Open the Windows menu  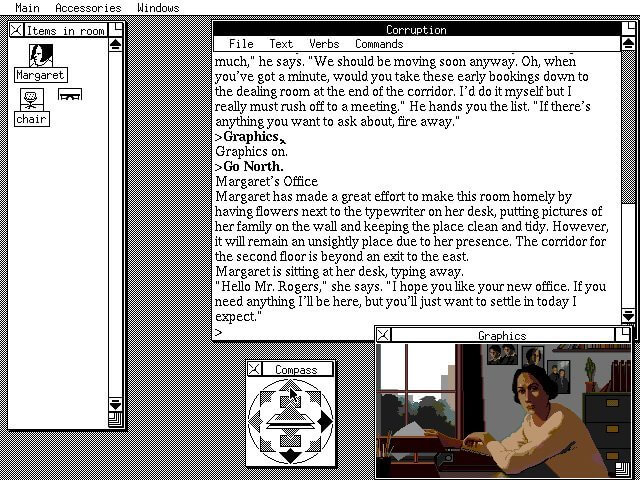point(158,8)
